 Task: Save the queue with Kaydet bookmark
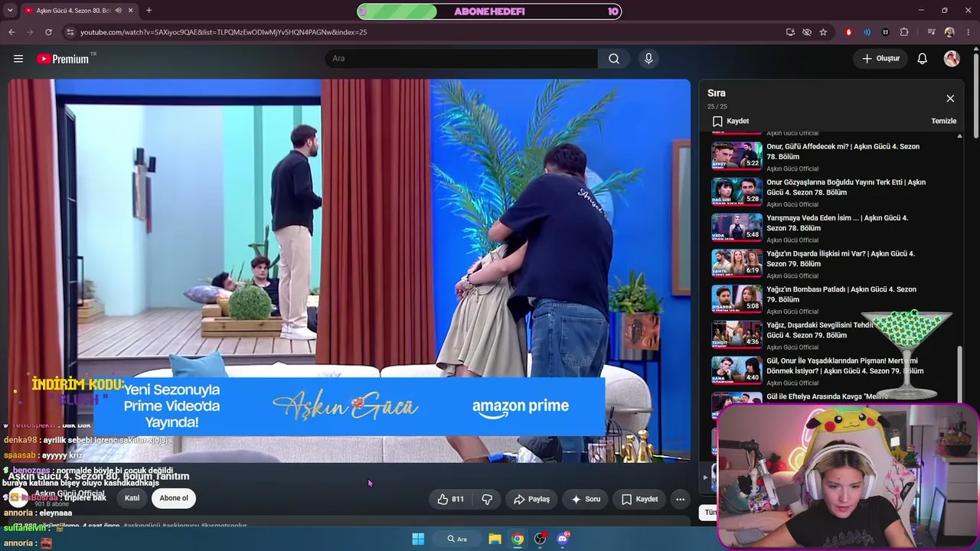[x=731, y=121]
